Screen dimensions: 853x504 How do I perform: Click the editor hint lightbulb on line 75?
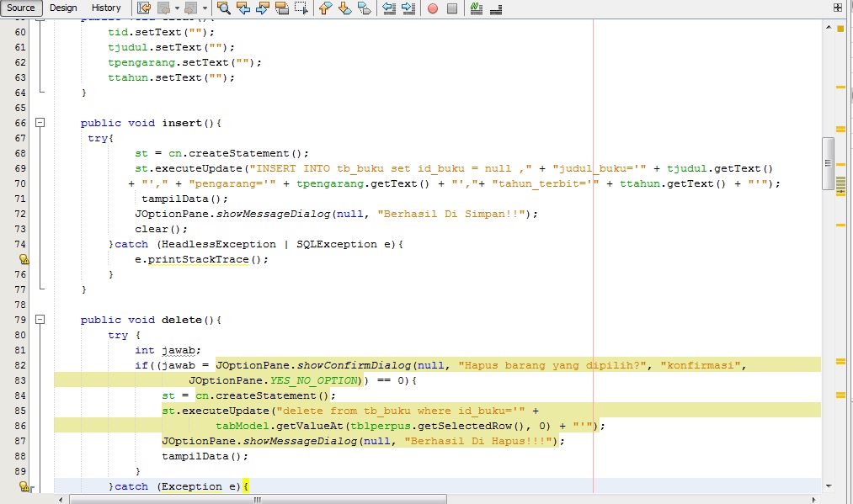(x=24, y=259)
